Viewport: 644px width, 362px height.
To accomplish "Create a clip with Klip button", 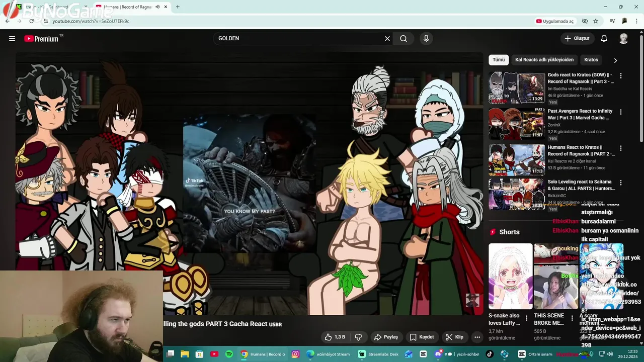I will [x=455, y=337].
